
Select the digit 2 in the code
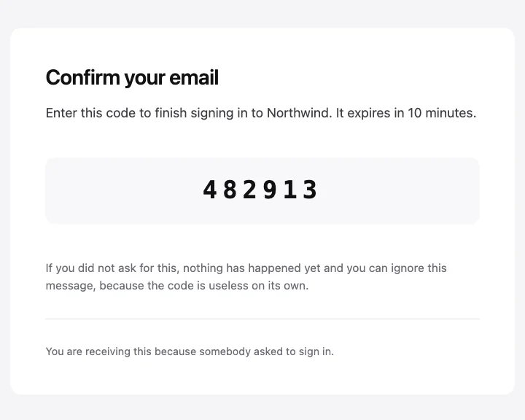click(x=250, y=190)
